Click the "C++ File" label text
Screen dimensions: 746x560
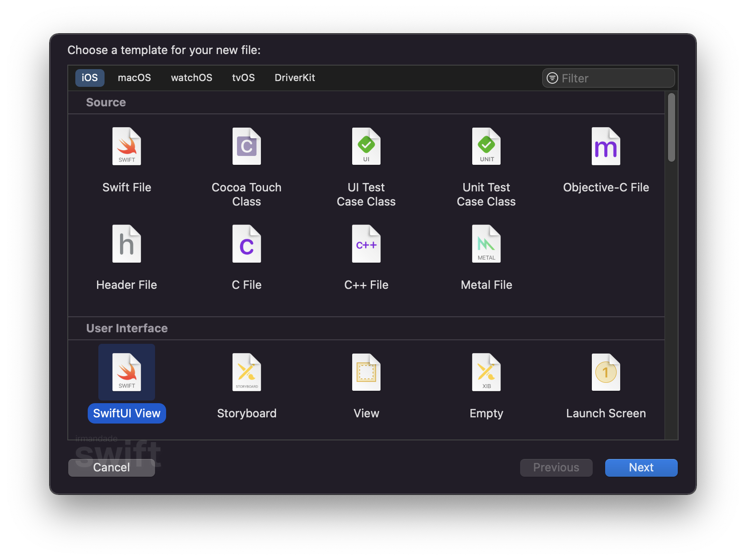tap(366, 285)
